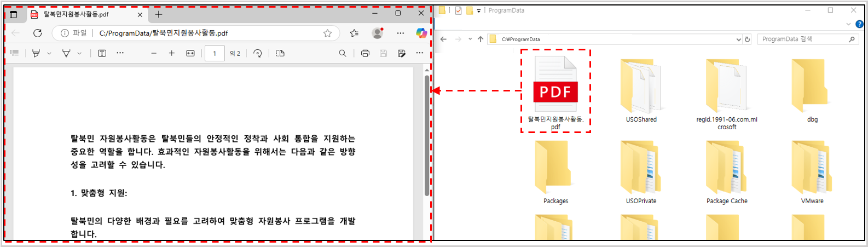
Task: Open the Favorites list in Edge
Action: pyautogui.click(x=354, y=33)
